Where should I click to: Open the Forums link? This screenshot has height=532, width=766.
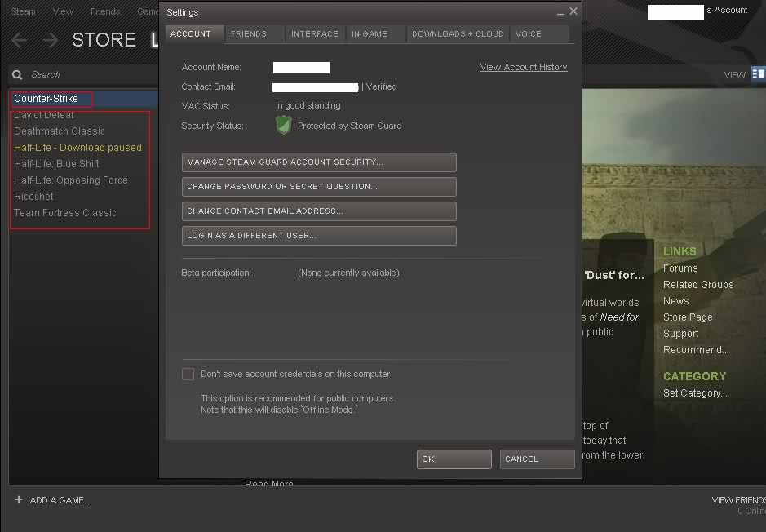pos(680,268)
